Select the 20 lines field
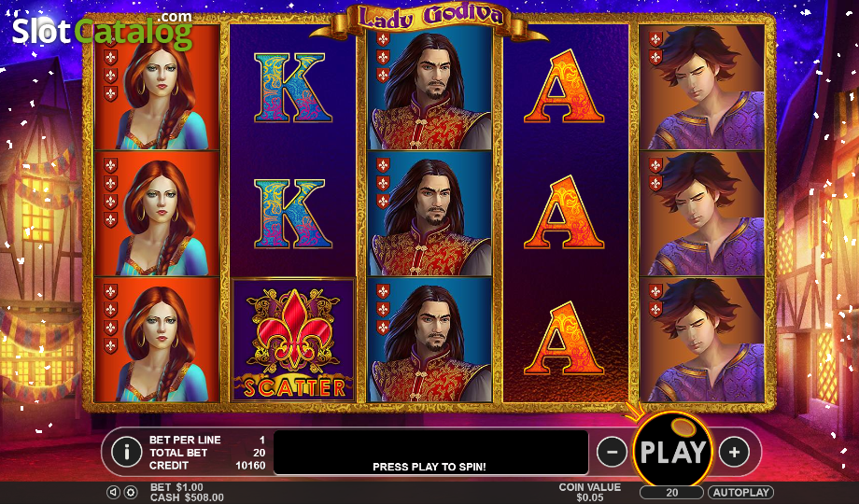This screenshot has width=859, height=504. coord(671,493)
